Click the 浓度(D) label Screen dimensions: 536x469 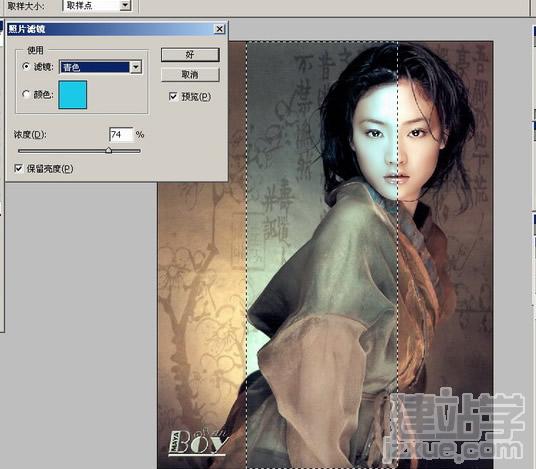30,135
